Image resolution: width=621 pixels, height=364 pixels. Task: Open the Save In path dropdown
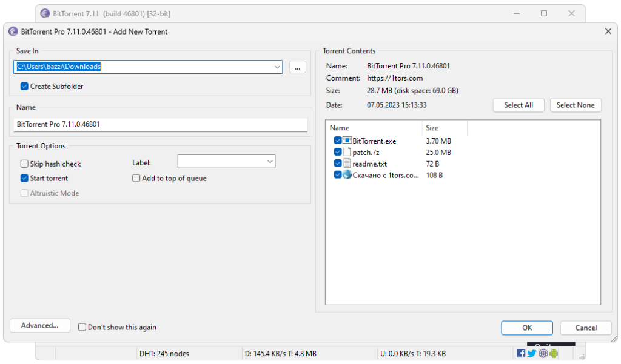pos(277,67)
